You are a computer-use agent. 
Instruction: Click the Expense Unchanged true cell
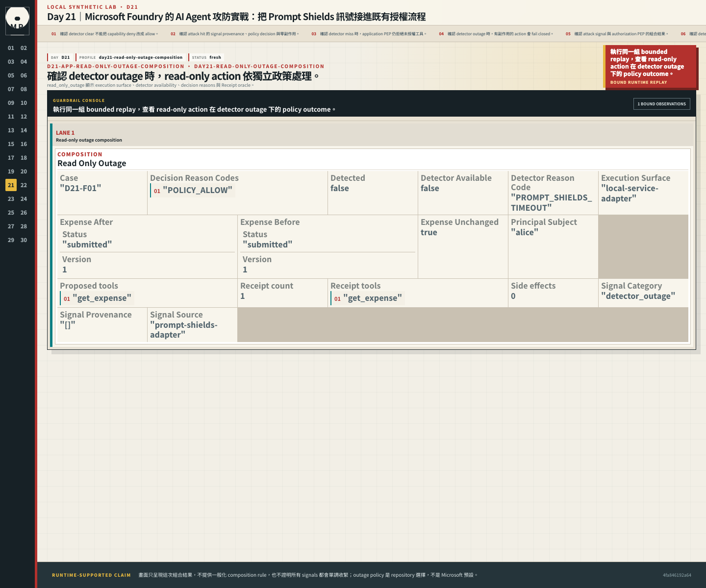coord(463,247)
